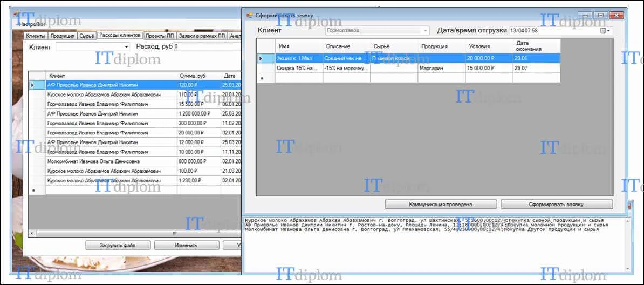Image resolution: width=644 pixels, height=285 pixels.
Task: Switch to the Продукция tab
Action: click(x=62, y=36)
